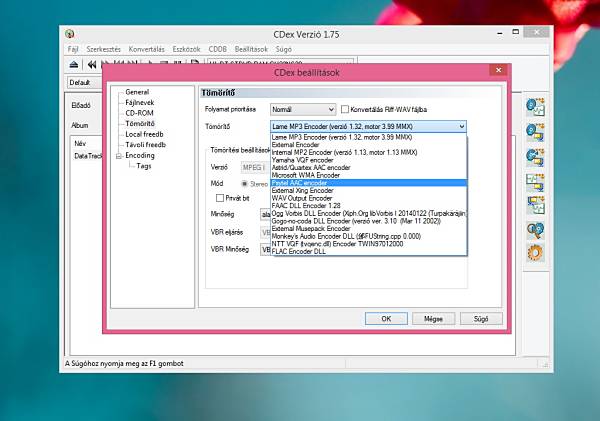The height and width of the screenshot is (421, 600).
Task: Open the Minőség quality dropdown
Action: tap(265, 214)
